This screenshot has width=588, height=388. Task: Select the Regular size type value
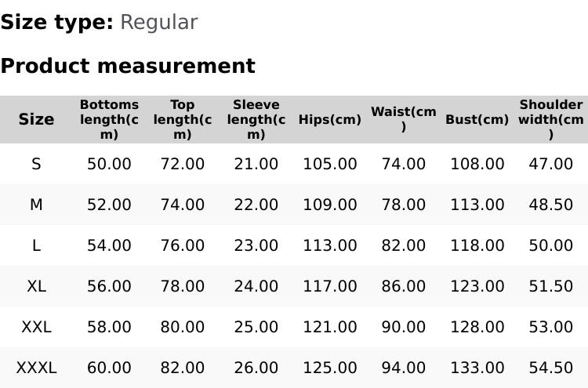[158, 22]
